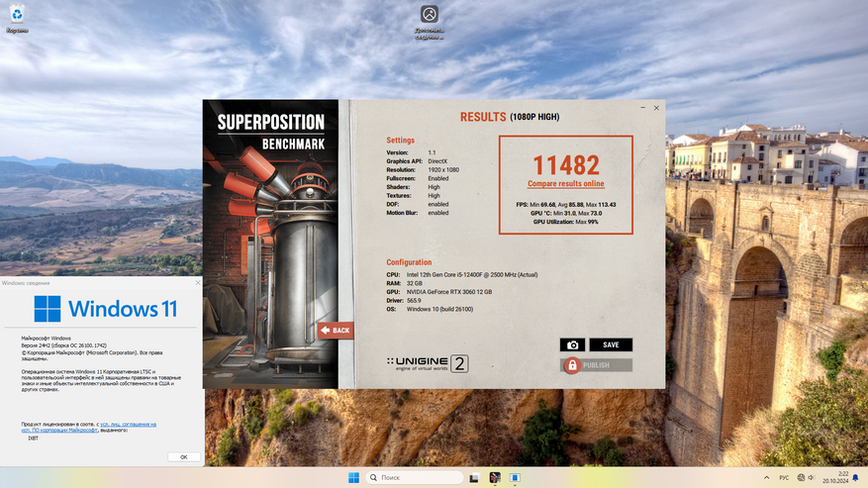
Task: Open the network globe tray icon
Action: 801,477
